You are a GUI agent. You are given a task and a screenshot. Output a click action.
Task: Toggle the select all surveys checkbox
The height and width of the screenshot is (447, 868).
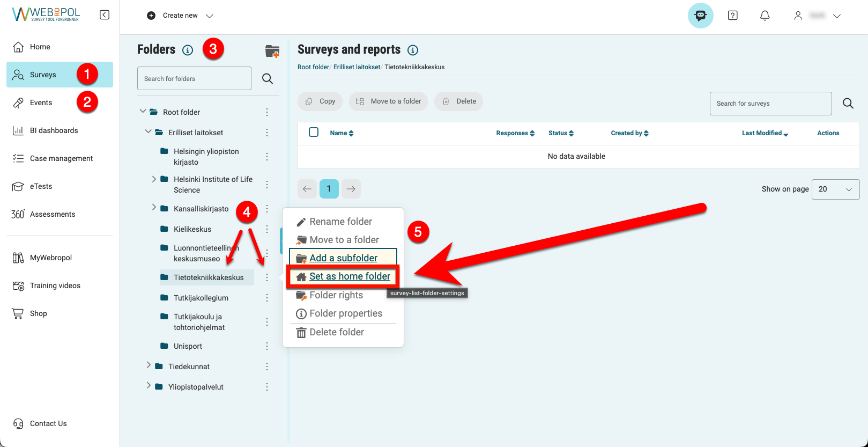tap(314, 133)
